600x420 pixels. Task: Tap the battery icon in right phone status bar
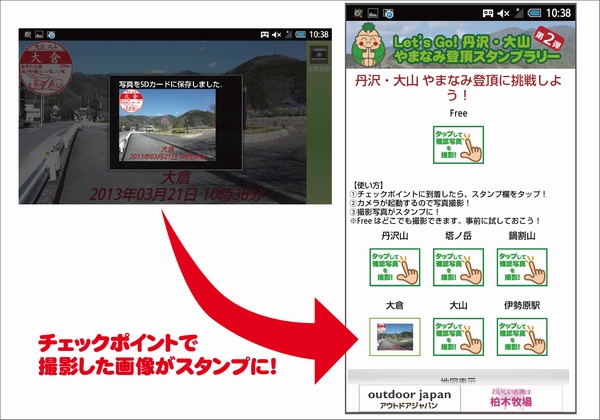click(x=536, y=13)
